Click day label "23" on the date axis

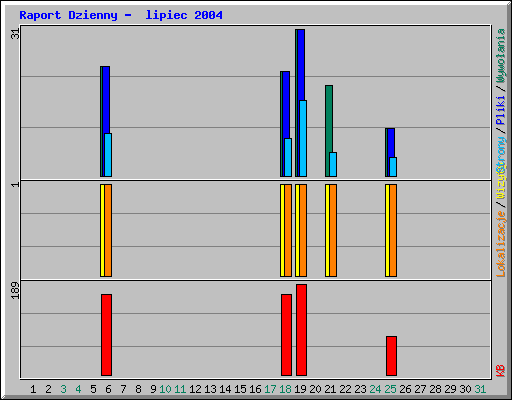pyautogui.click(x=360, y=389)
